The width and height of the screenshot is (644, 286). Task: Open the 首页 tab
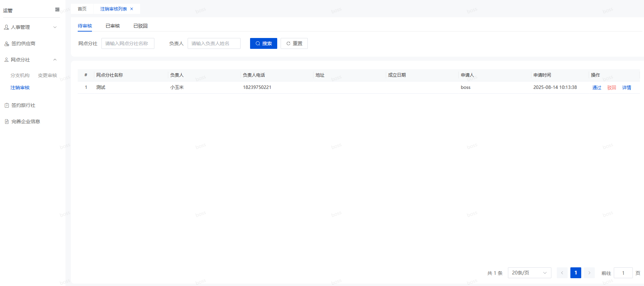[x=82, y=9]
